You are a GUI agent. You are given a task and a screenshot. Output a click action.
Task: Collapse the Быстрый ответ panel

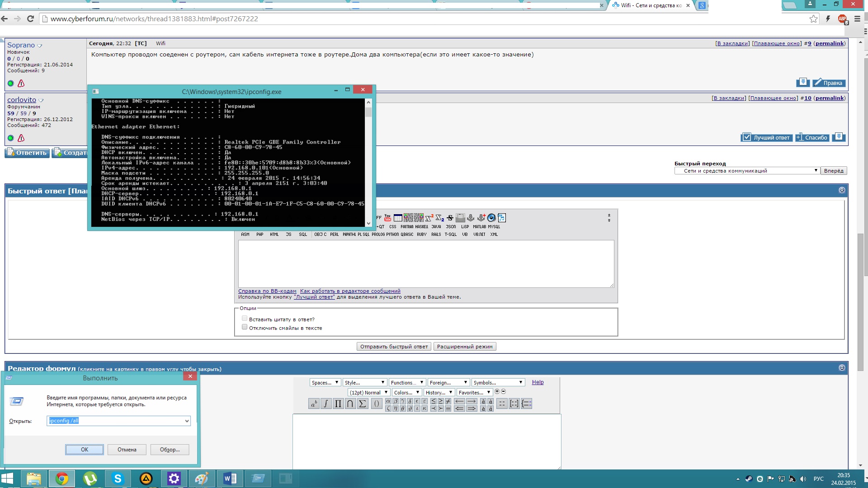pos(842,190)
